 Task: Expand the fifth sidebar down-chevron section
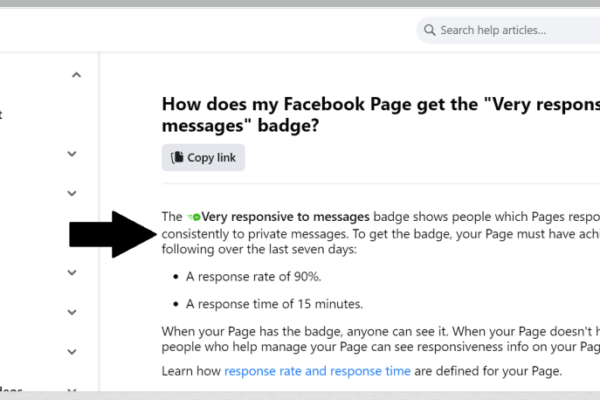pos(72,352)
